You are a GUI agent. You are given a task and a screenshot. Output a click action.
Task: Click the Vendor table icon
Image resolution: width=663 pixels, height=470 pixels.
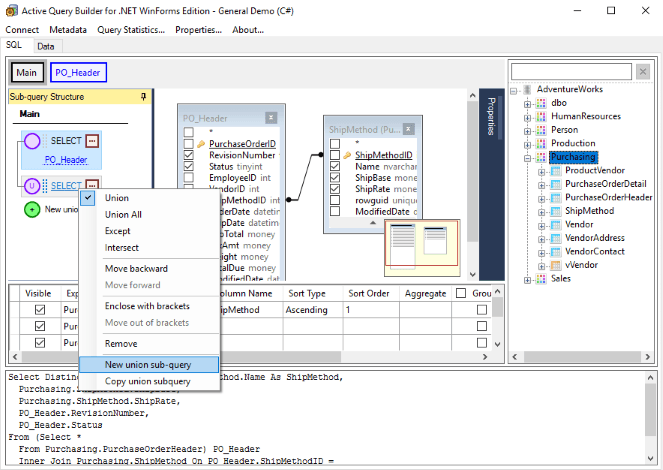(556, 225)
